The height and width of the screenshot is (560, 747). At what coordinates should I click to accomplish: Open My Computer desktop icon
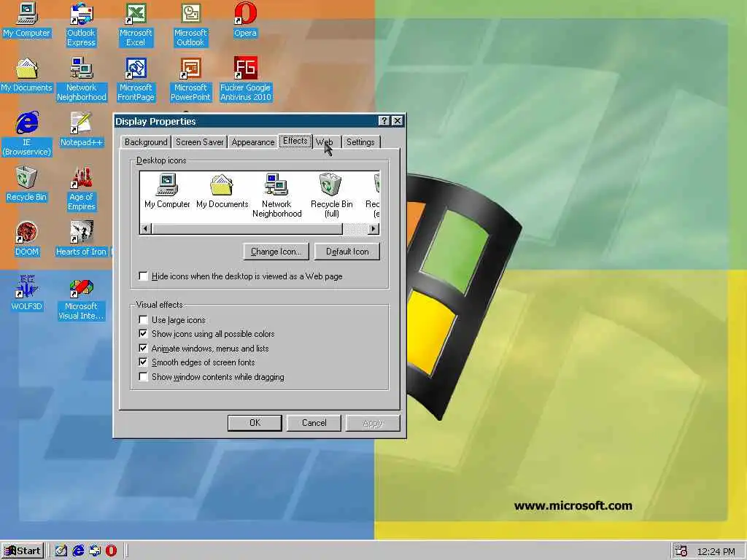(26, 20)
